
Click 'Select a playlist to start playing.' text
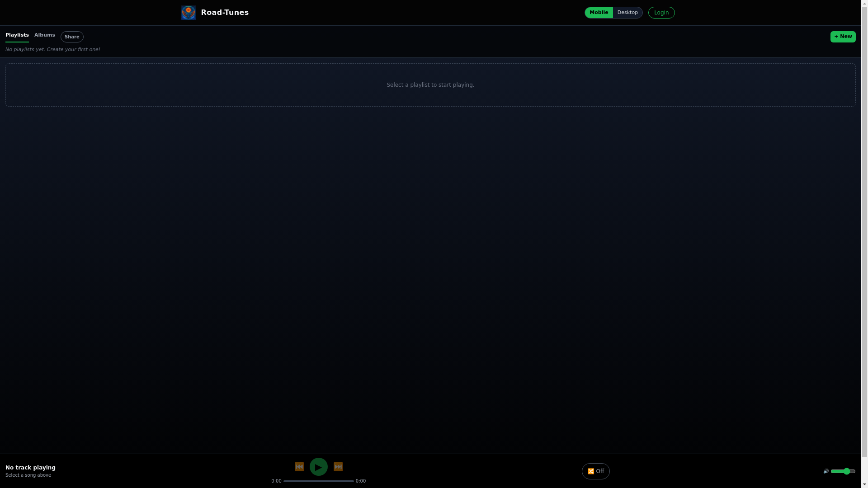(x=430, y=85)
